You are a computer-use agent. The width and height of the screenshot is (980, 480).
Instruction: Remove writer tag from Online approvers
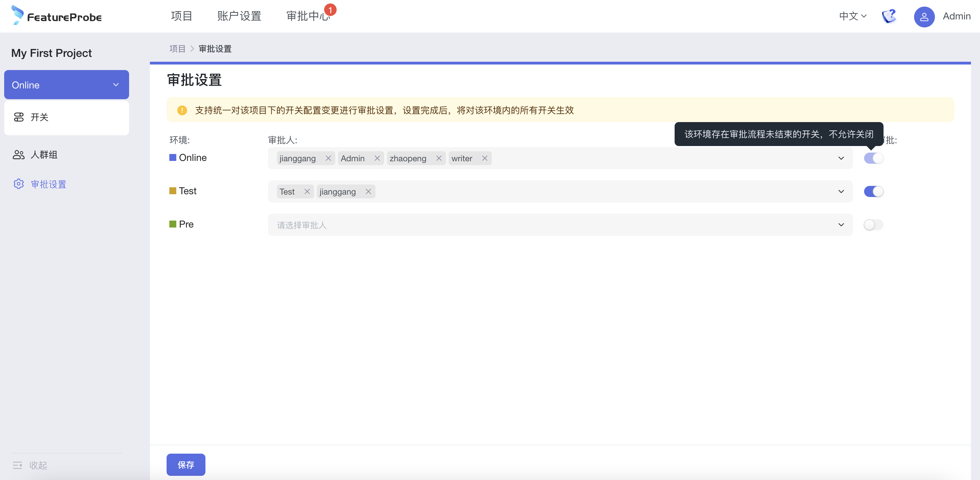coord(484,158)
